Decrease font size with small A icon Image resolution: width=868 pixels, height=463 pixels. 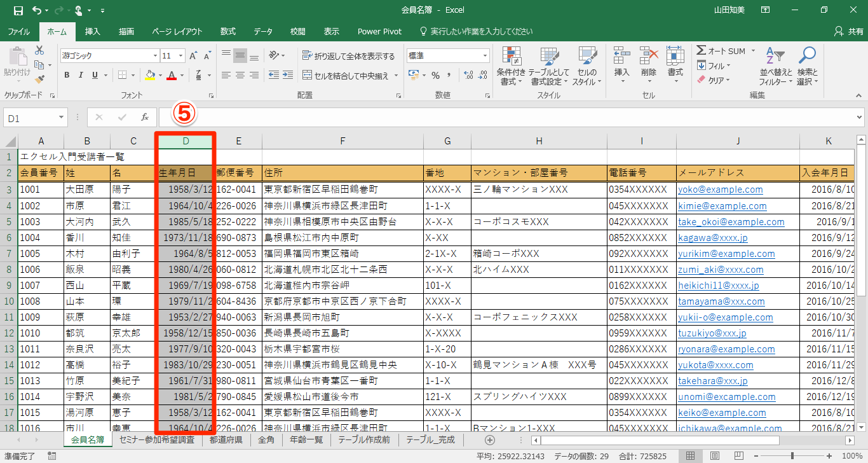click(207, 56)
